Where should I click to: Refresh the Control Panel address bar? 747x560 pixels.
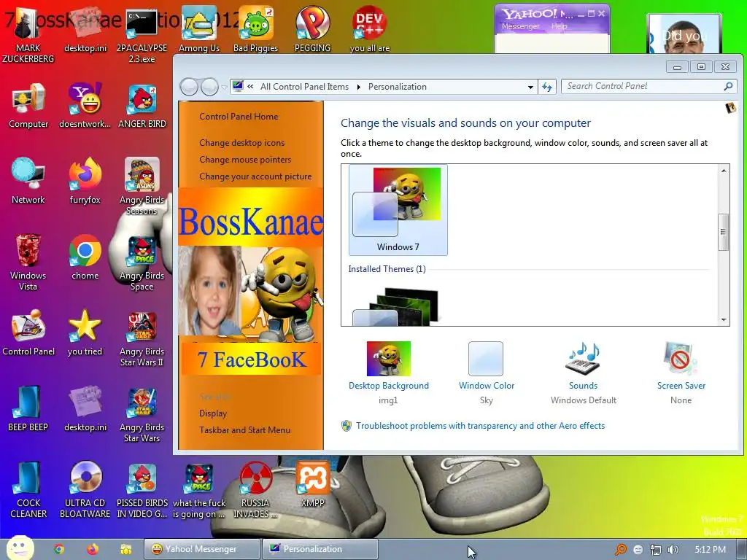547,87
